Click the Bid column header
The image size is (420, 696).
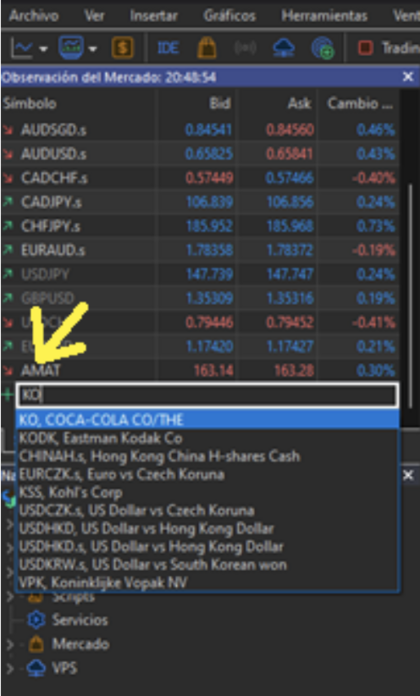tap(220, 103)
